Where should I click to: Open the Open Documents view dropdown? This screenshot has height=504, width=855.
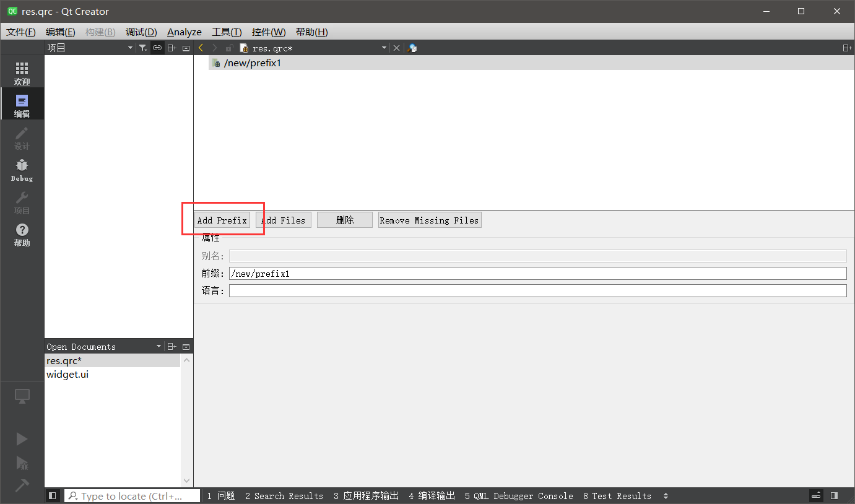coord(159,347)
